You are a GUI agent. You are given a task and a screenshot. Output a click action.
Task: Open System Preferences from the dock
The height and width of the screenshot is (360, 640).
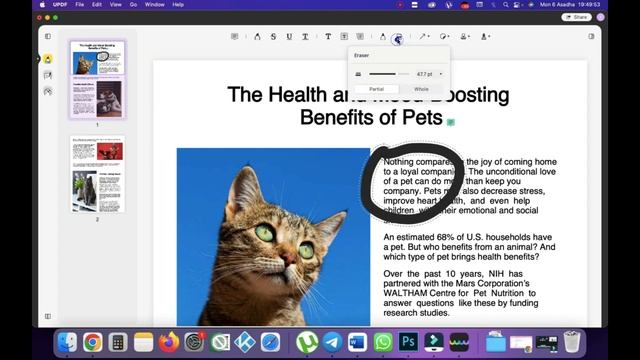(x=194, y=342)
